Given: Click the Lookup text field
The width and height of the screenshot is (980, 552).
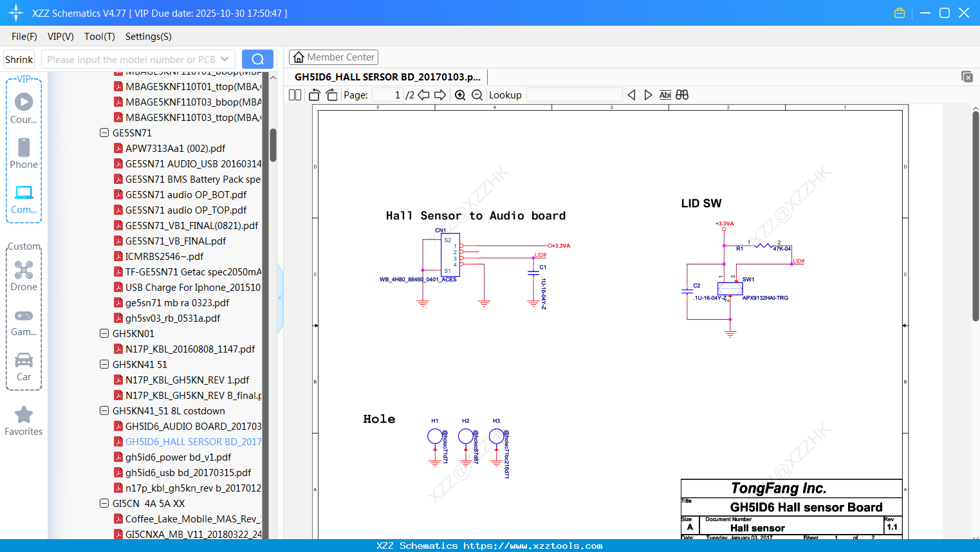Looking at the screenshot, I should (574, 95).
